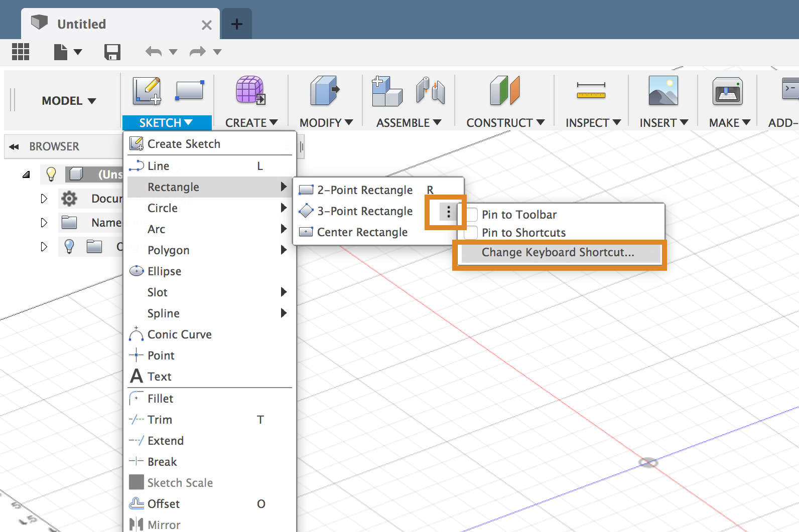The image size is (799, 532).
Task: Open a new tab with plus
Action: click(x=237, y=24)
